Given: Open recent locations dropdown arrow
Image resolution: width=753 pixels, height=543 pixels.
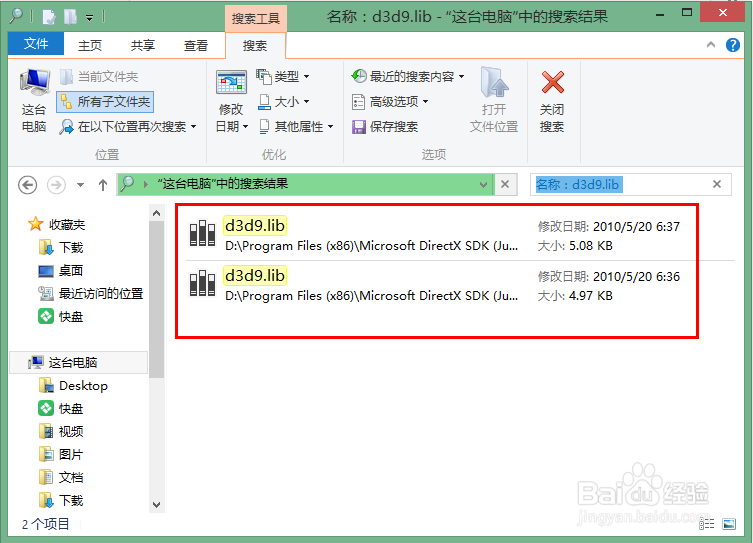Looking at the screenshot, I should 80,185.
